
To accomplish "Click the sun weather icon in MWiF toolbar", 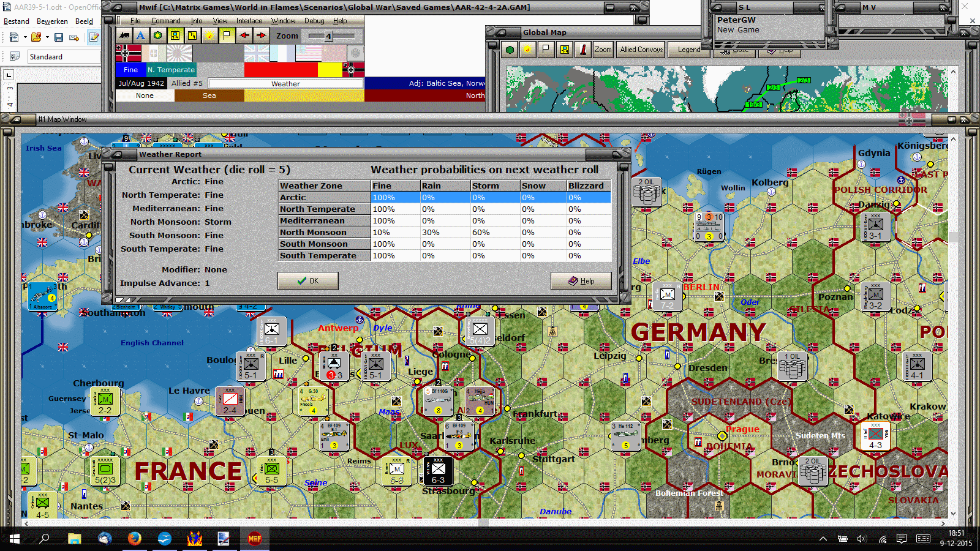I will coord(209,36).
